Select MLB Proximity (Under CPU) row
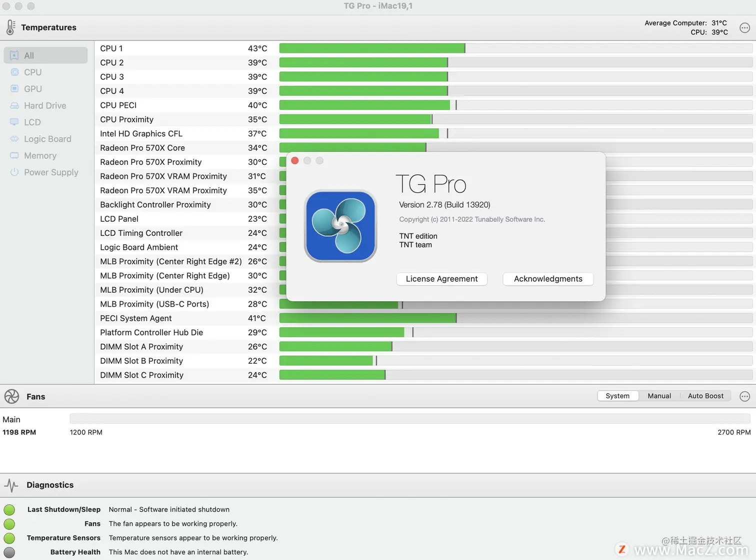Screen dimensions: 756x560 pyautogui.click(x=190, y=290)
